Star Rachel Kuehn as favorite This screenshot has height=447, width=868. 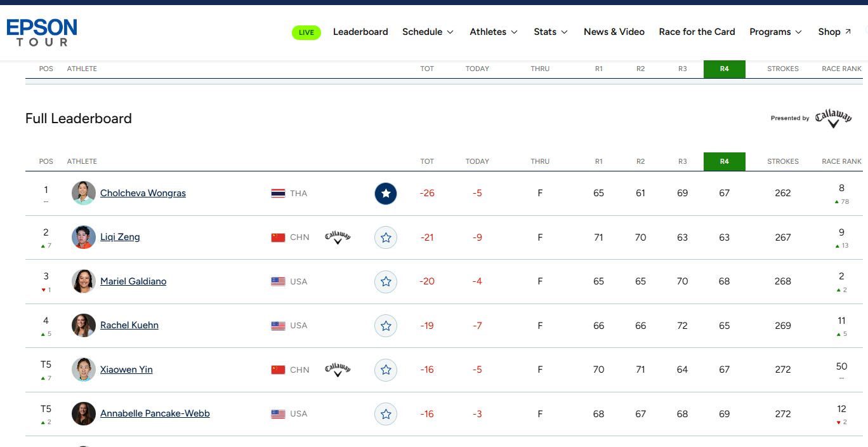coord(386,326)
